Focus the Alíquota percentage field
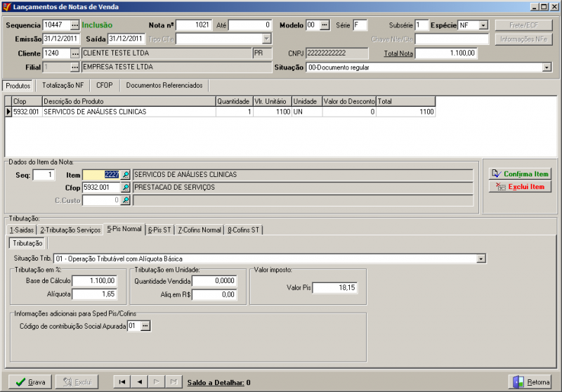The width and height of the screenshot is (562, 392). [x=94, y=294]
